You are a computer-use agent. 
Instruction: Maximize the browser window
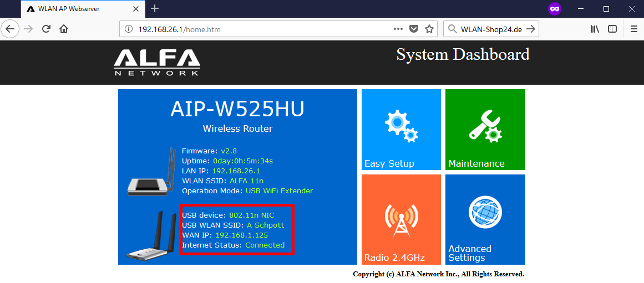[x=606, y=9]
